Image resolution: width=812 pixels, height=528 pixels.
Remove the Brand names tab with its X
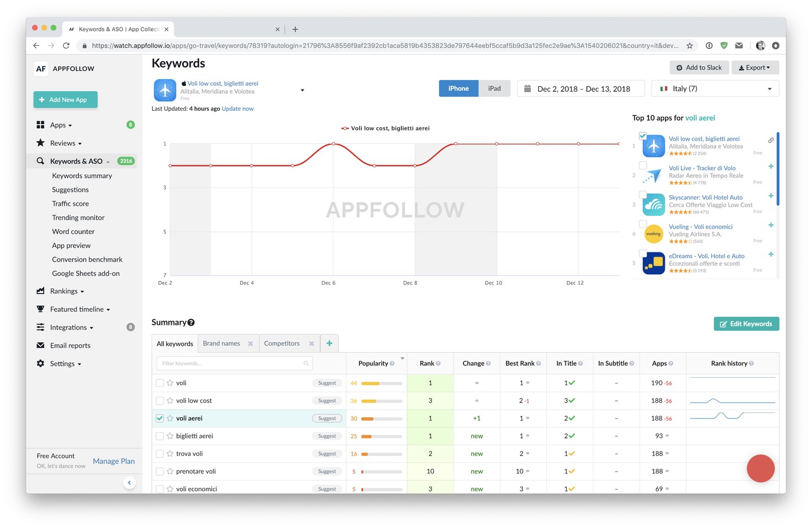[251, 343]
